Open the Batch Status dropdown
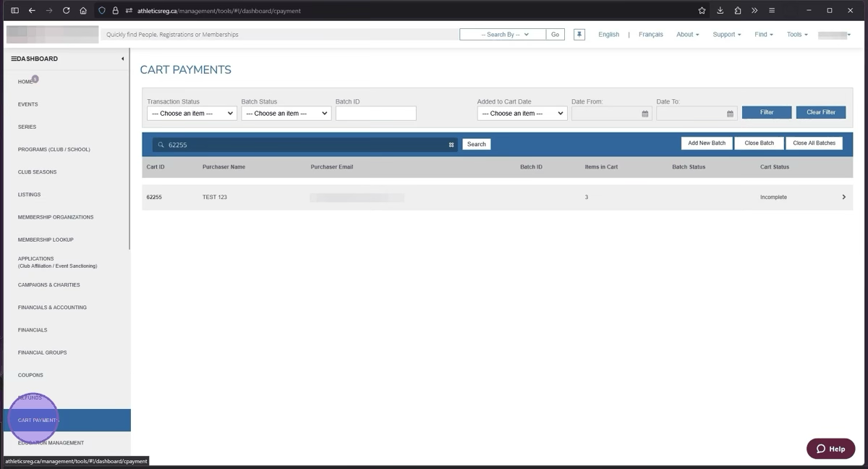The width and height of the screenshot is (868, 469). [x=286, y=114]
